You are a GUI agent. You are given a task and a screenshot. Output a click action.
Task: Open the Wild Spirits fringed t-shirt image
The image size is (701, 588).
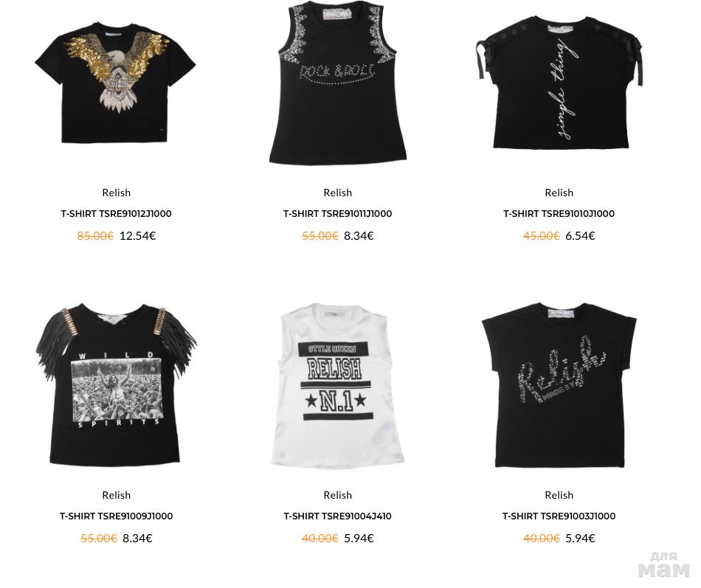tap(116, 385)
